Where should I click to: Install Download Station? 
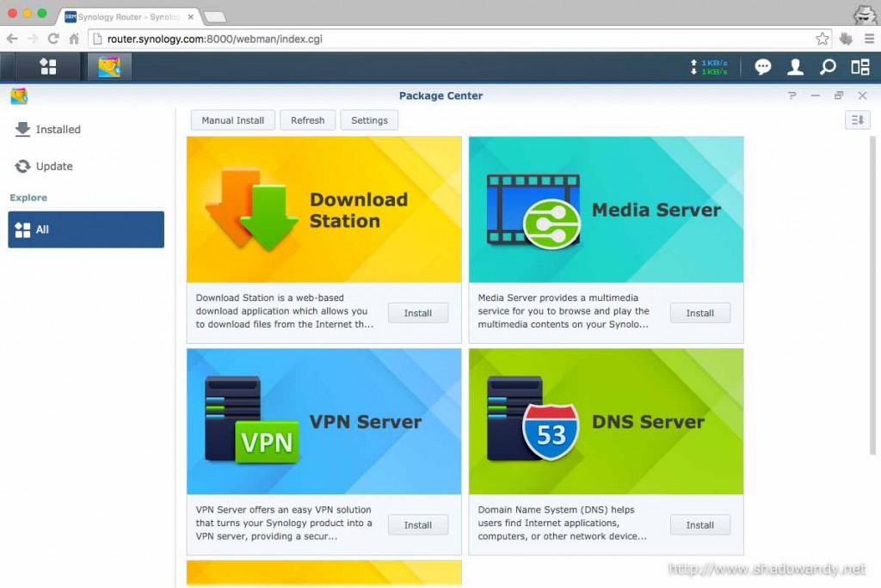(x=418, y=313)
